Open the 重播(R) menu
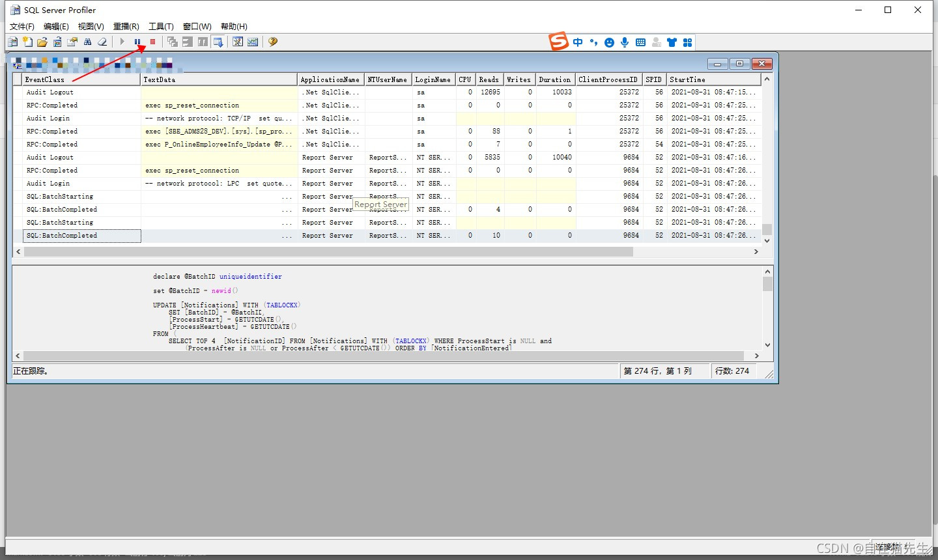 tap(126, 27)
